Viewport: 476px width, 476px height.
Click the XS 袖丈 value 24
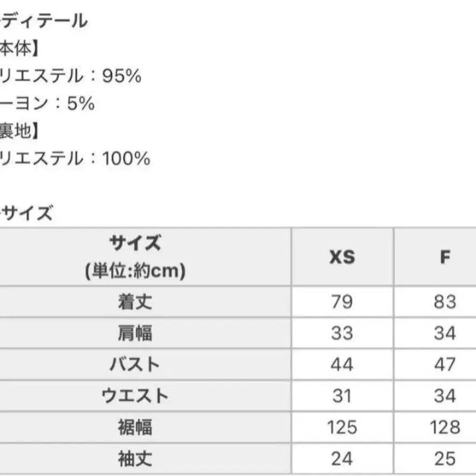[x=342, y=458]
